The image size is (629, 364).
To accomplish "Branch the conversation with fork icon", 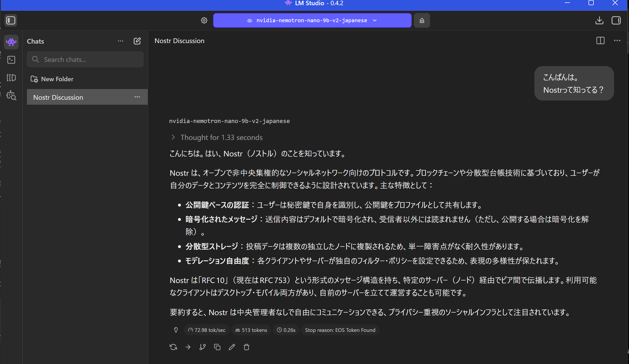I will pos(203,347).
